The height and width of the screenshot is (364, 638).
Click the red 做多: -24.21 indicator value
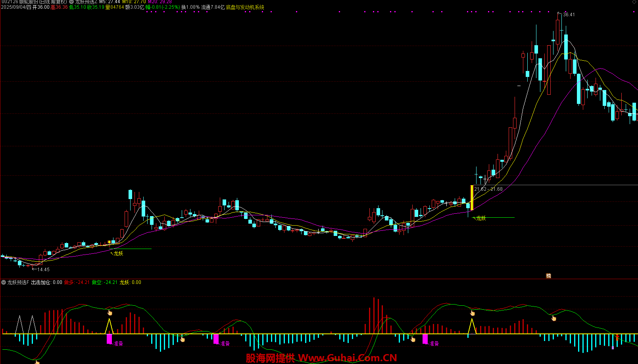(x=77, y=282)
